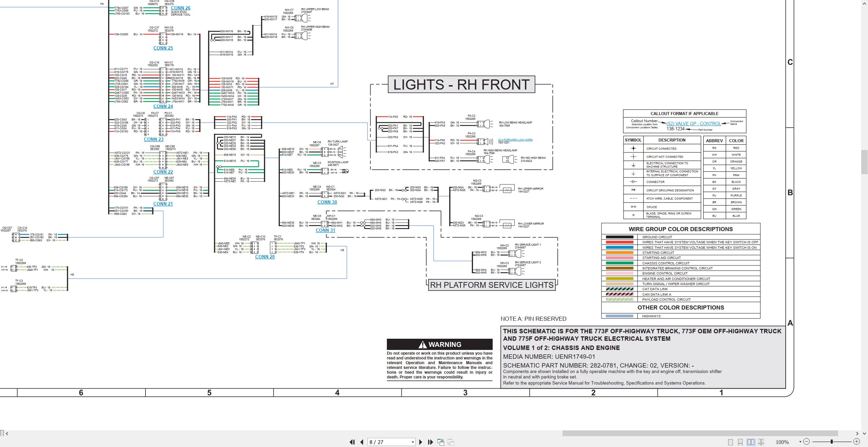Click the grayed-out next view icon
The height and width of the screenshot is (447, 868).
coord(451,442)
